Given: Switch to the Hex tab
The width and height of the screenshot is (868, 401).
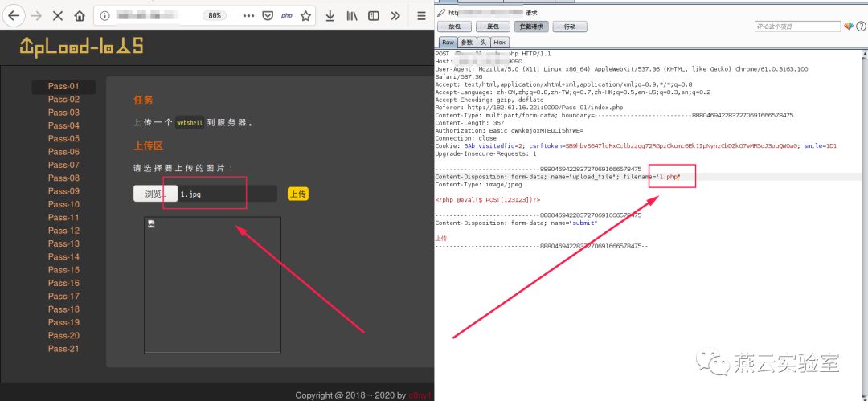Looking at the screenshot, I should coord(499,42).
